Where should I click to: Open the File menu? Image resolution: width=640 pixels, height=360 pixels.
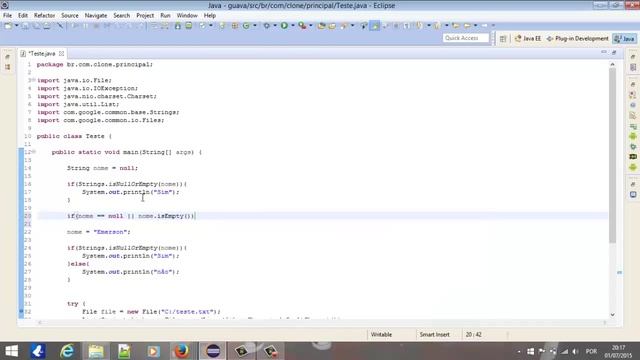tap(7, 16)
